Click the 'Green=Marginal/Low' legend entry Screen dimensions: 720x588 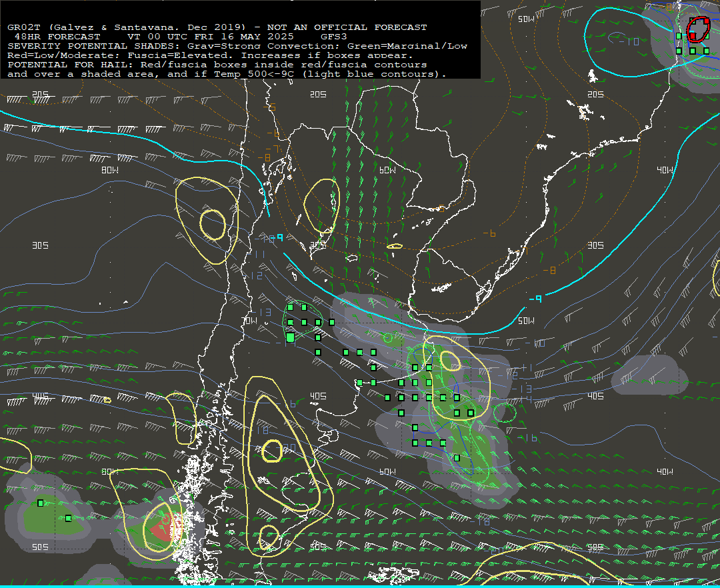[407, 46]
